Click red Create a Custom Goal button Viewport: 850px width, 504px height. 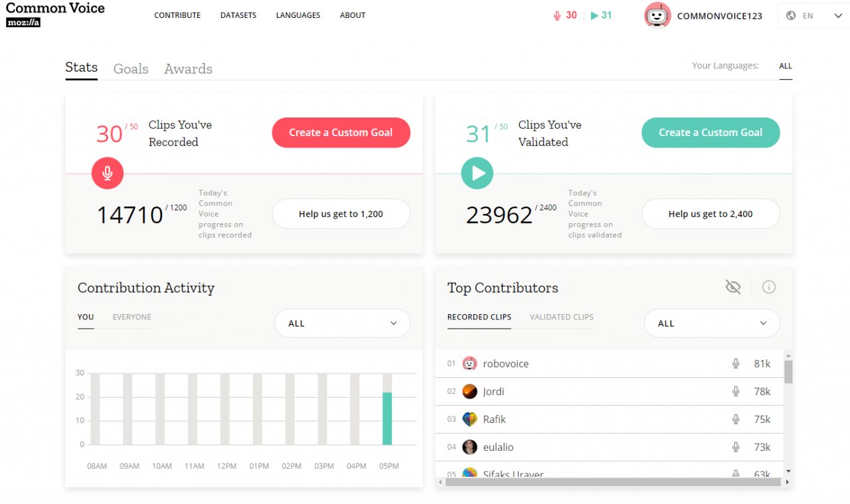click(x=341, y=133)
